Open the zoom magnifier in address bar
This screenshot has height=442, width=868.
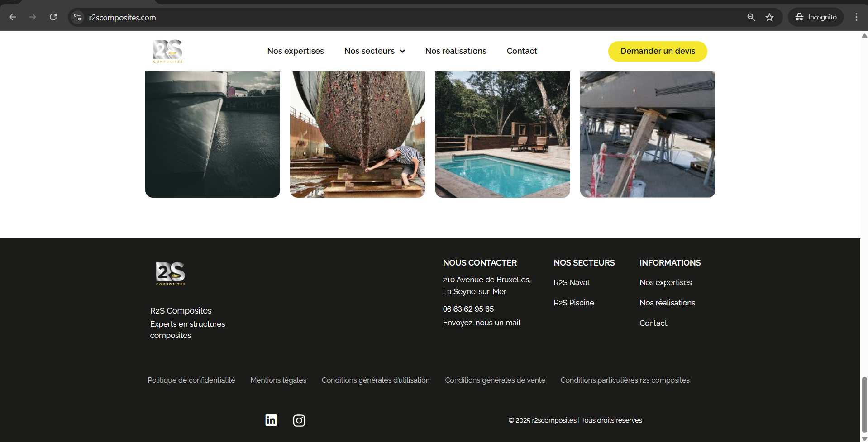[x=751, y=17]
